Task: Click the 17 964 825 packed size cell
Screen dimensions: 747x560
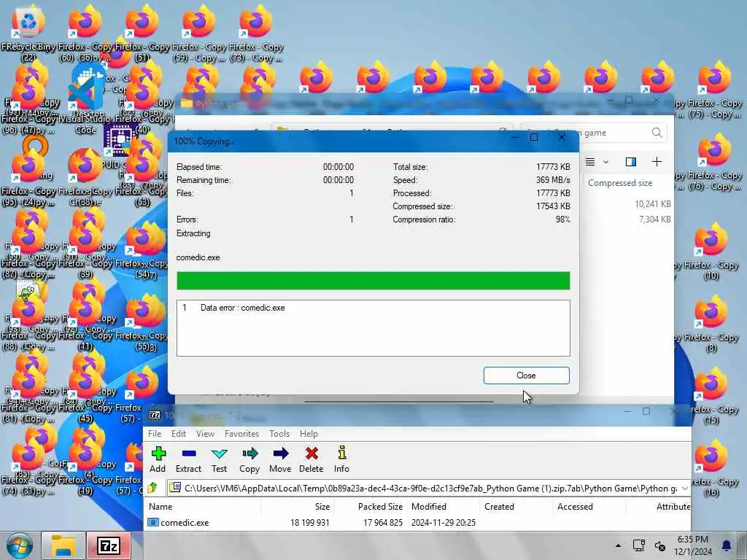Action: 382,522
